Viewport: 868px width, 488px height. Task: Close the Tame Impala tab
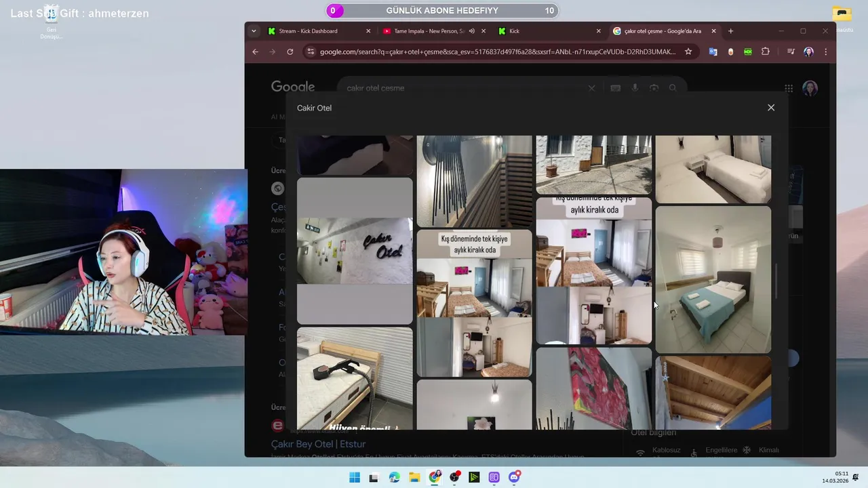pos(484,31)
